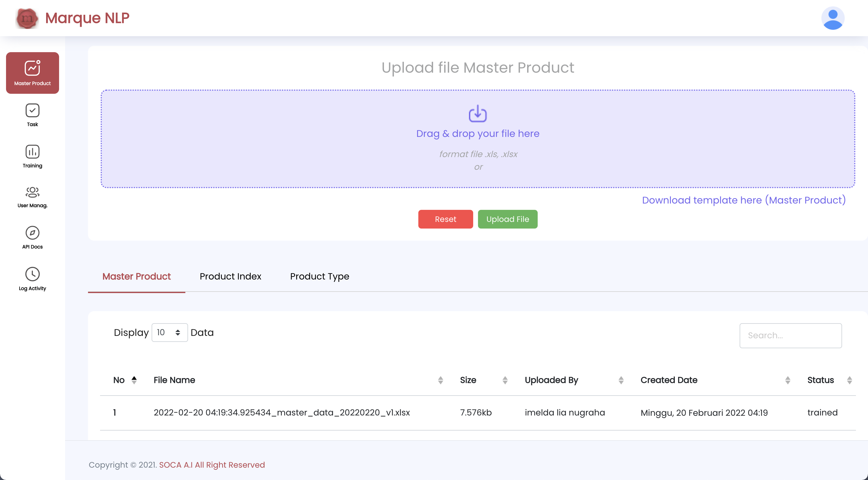Focus the Search input field
868x480 pixels.
791,336
